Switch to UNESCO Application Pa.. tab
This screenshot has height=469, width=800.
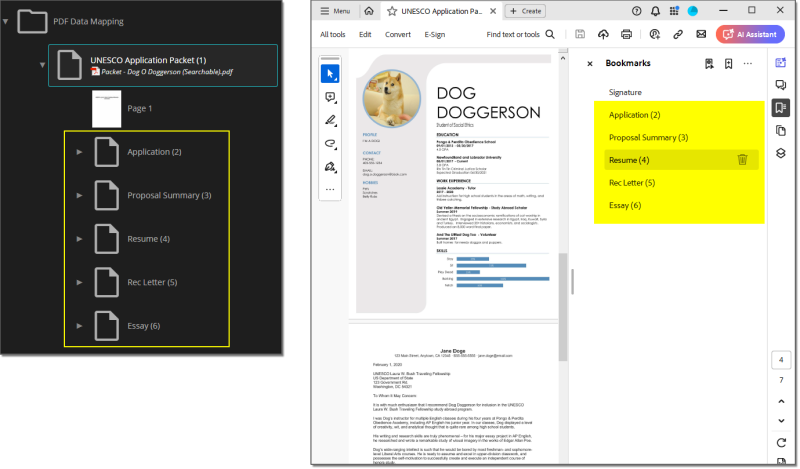(x=441, y=11)
